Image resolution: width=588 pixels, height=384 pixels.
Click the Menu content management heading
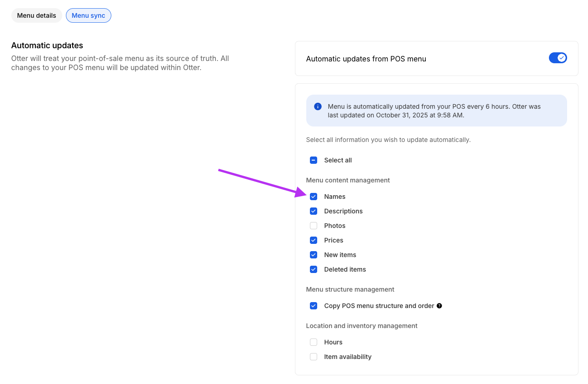coord(348,180)
